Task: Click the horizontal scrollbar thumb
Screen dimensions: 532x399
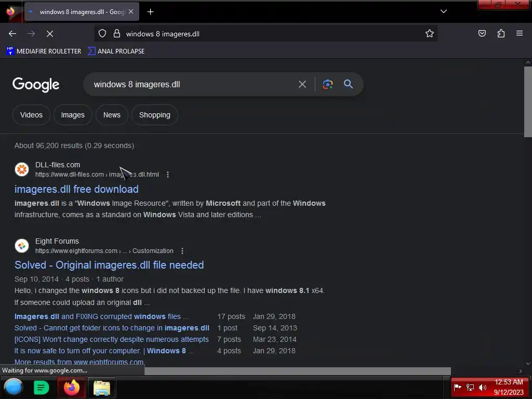Action: [298, 371]
